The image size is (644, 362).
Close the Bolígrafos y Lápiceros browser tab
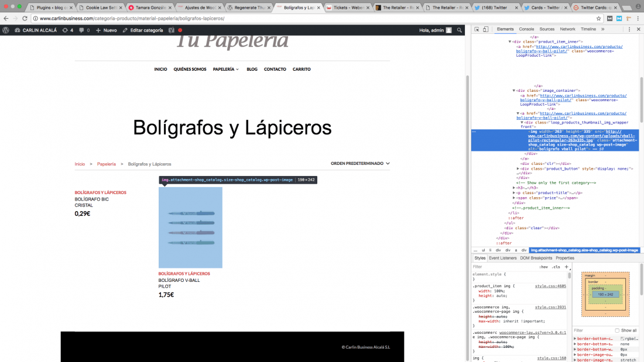pyautogui.click(x=318, y=8)
